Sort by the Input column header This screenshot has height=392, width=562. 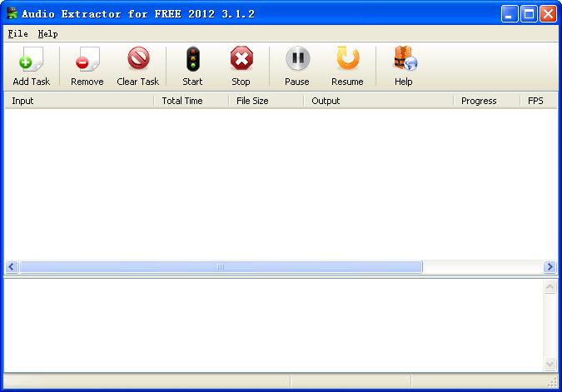[79, 101]
